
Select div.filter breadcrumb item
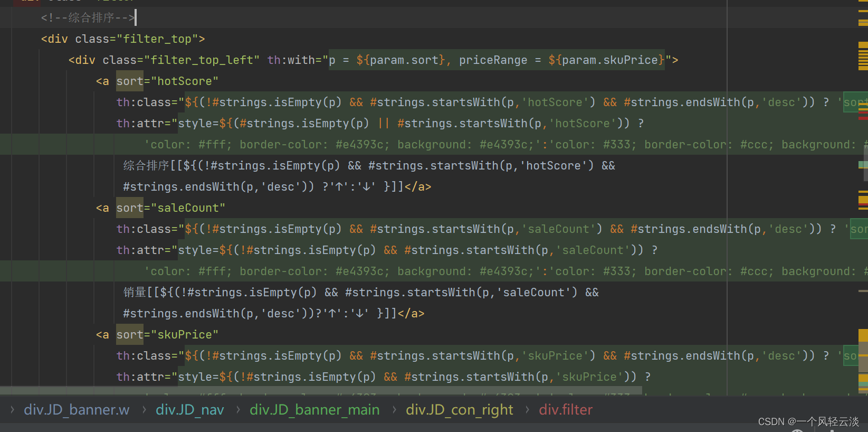point(566,410)
